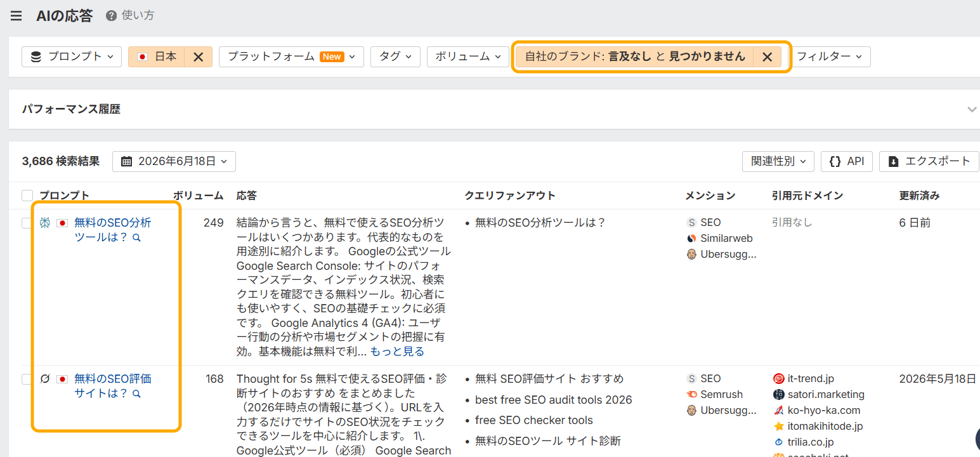
Task: Check the first row's checkbox
Action: [26, 223]
